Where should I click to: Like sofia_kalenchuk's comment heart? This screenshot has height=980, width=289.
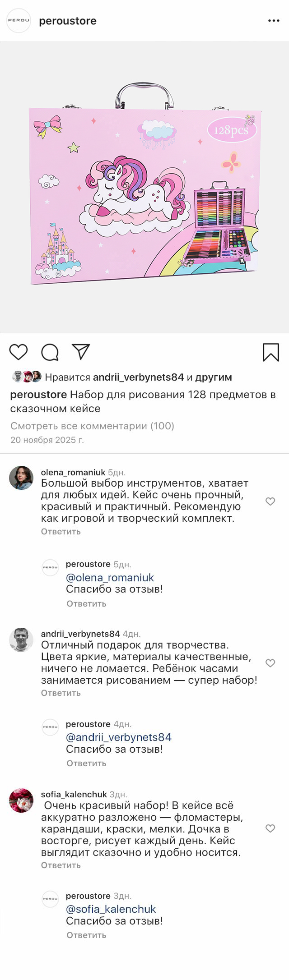(270, 828)
